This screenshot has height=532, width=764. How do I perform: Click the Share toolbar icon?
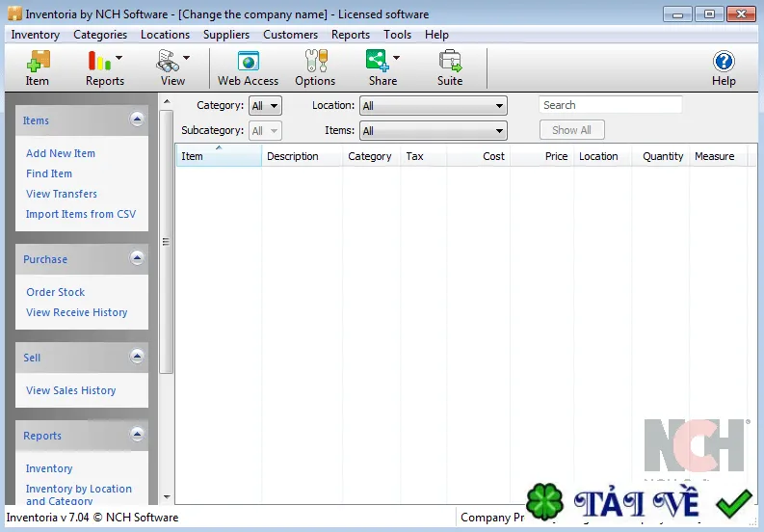[377, 61]
